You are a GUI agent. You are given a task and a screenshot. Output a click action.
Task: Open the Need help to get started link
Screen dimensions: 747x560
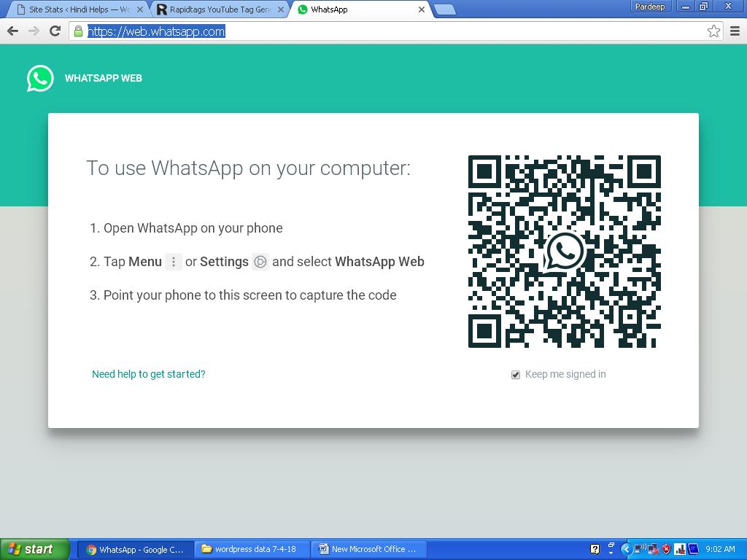(149, 374)
